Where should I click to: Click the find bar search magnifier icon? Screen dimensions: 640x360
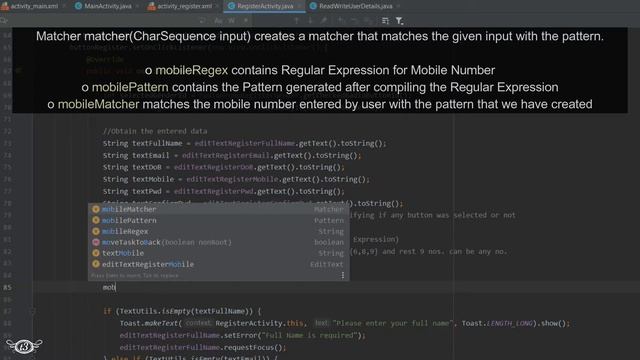4,20
